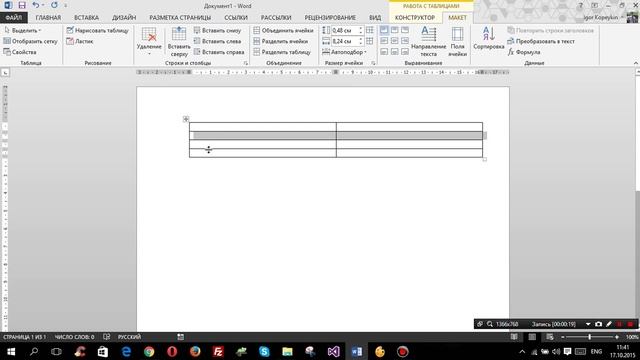This screenshot has height=360, width=640.
Task: Open Google Chrome from taskbar
Action: click(149, 351)
